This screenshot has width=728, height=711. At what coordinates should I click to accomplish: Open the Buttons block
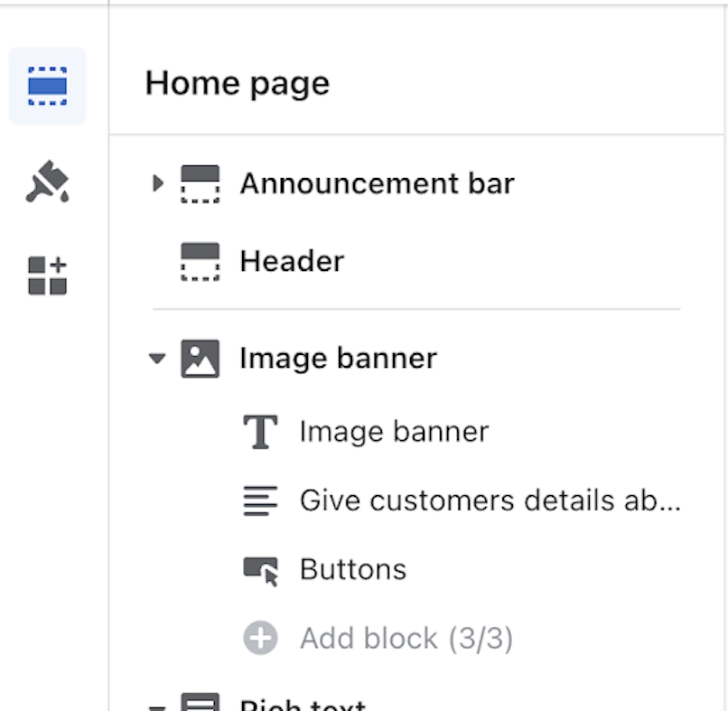tap(353, 570)
